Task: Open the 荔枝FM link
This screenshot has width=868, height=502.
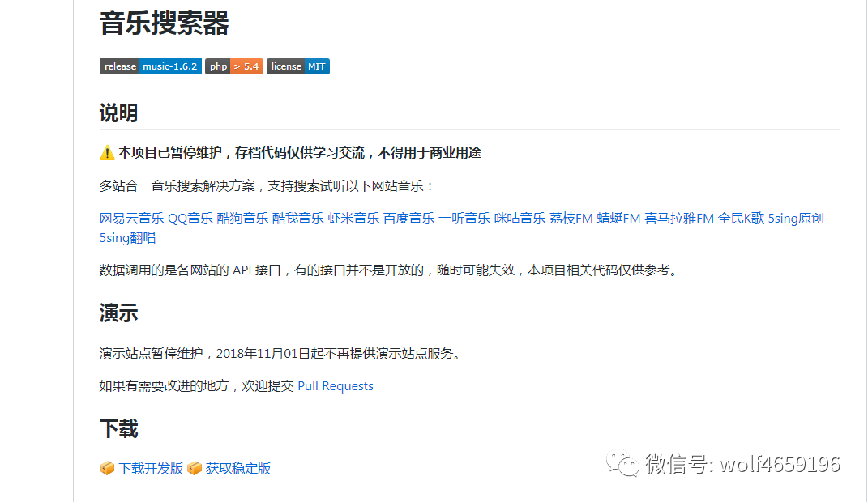Action: pyautogui.click(x=571, y=219)
